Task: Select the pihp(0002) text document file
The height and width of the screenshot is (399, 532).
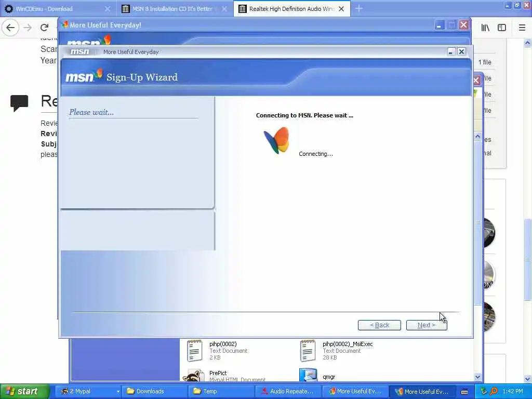Action: tap(217, 351)
